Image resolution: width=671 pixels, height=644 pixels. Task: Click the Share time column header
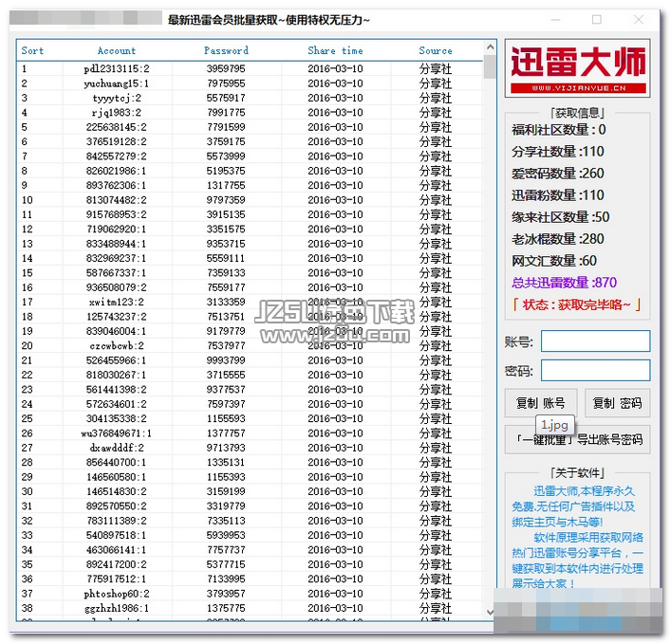(336, 50)
